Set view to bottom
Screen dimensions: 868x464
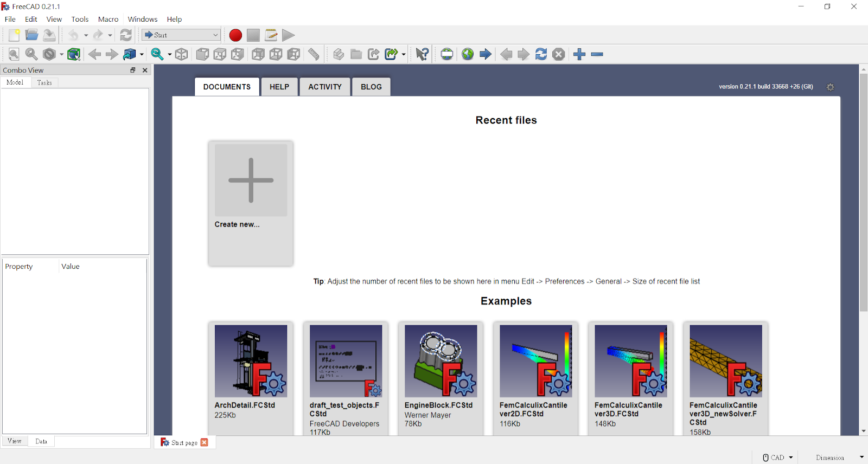click(x=276, y=54)
